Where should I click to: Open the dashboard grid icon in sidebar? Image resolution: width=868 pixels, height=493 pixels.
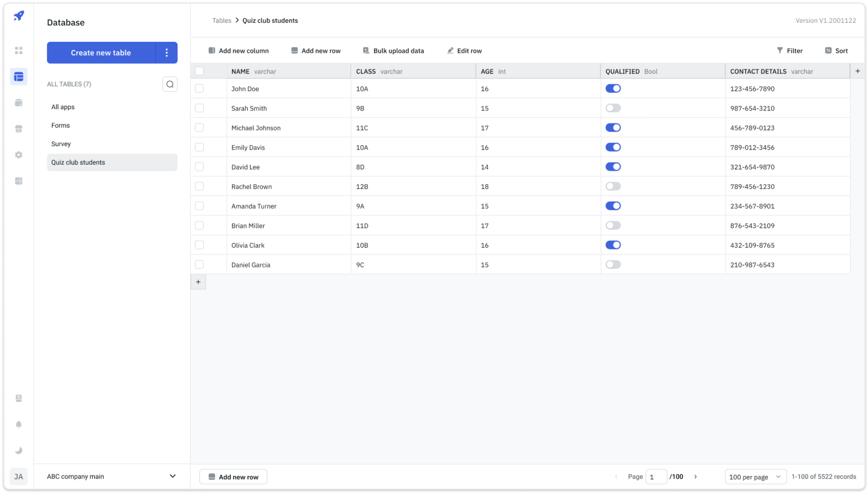[x=19, y=51]
